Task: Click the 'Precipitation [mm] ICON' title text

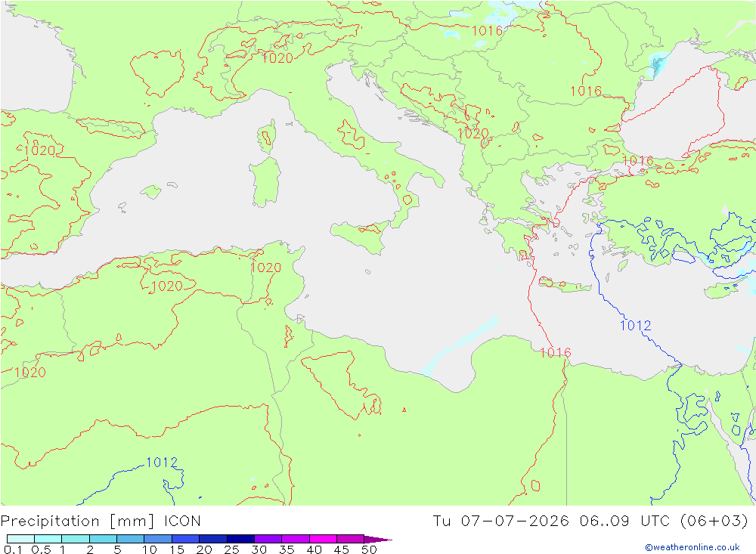Action: tap(101, 522)
